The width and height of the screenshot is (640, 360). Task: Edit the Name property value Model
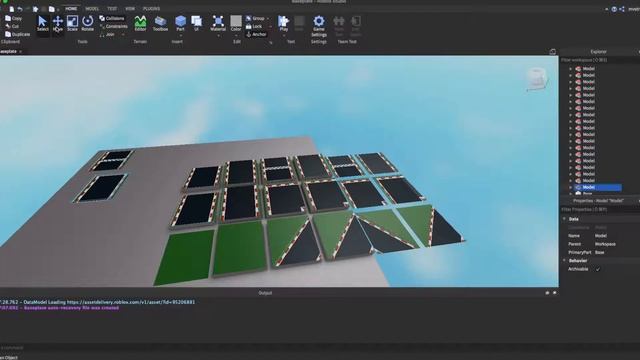pos(601,236)
